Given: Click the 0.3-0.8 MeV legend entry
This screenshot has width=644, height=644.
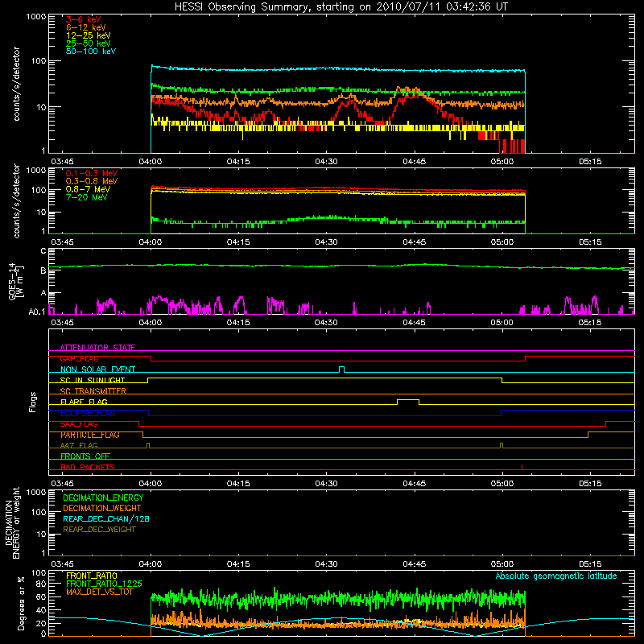Looking at the screenshot, I should coord(92,181).
